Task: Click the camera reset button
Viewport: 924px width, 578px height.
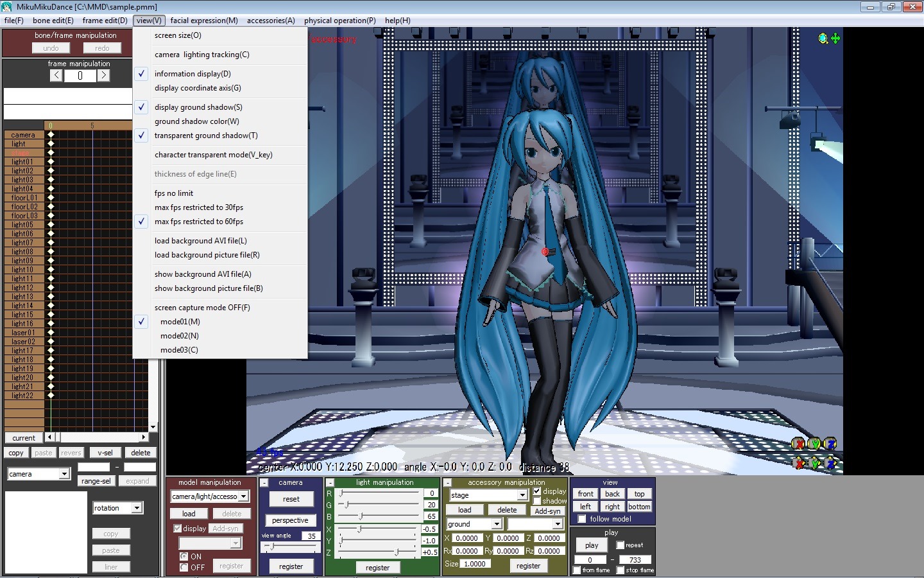Action: coord(291,499)
